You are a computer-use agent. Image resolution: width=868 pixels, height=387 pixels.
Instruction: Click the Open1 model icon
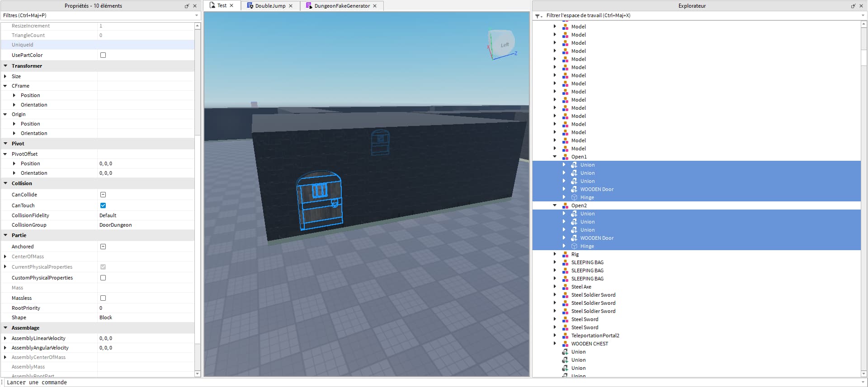pos(565,157)
